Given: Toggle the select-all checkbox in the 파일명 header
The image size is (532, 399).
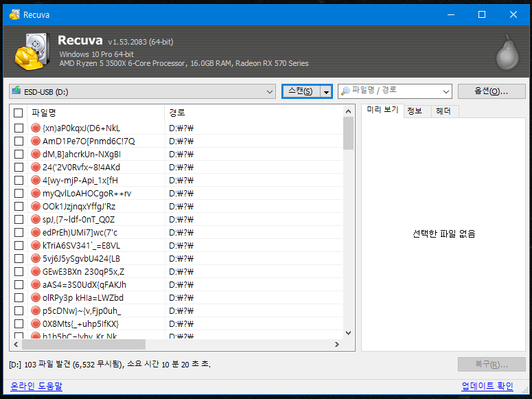Looking at the screenshot, I should coord(19,113).
